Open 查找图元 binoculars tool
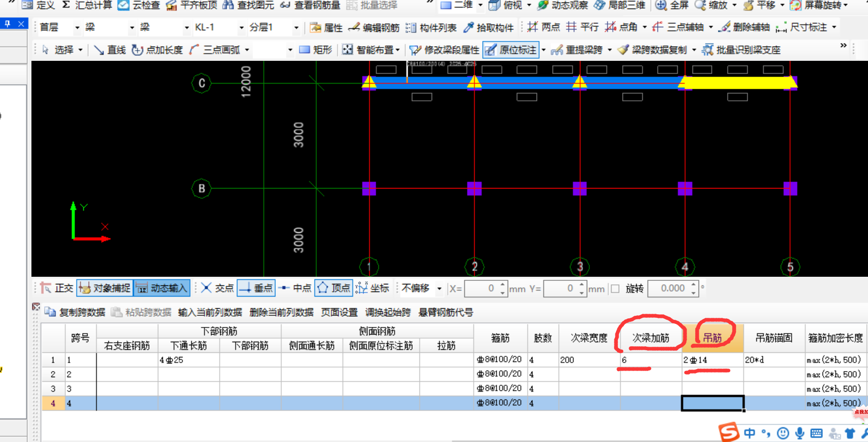This screenshot has width=868, height=442. point(248,5)
